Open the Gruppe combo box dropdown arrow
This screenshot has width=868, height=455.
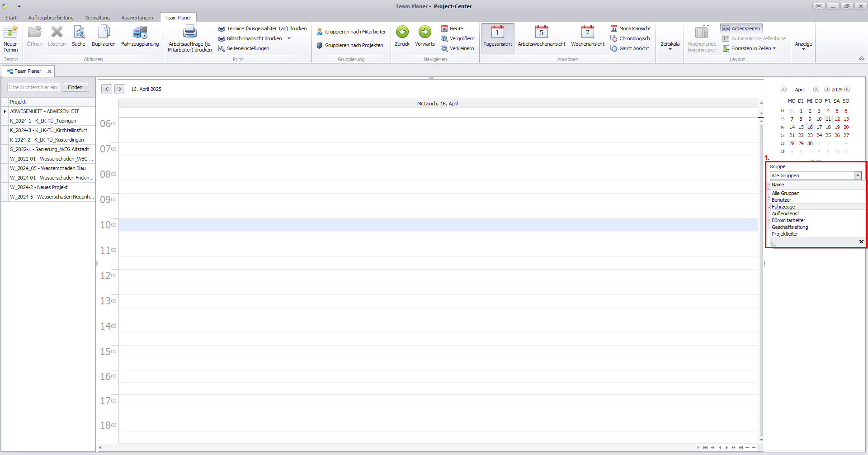(x=857, y=175)
